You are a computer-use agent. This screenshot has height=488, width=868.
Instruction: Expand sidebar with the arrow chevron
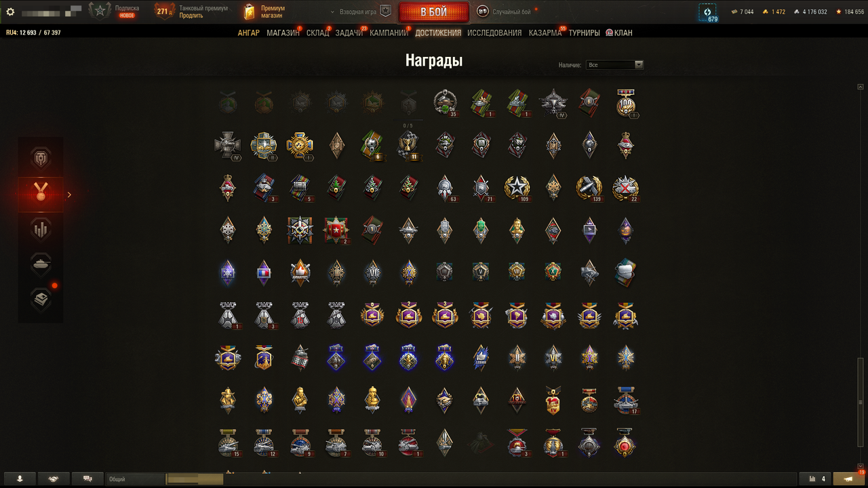coord(69,195)
